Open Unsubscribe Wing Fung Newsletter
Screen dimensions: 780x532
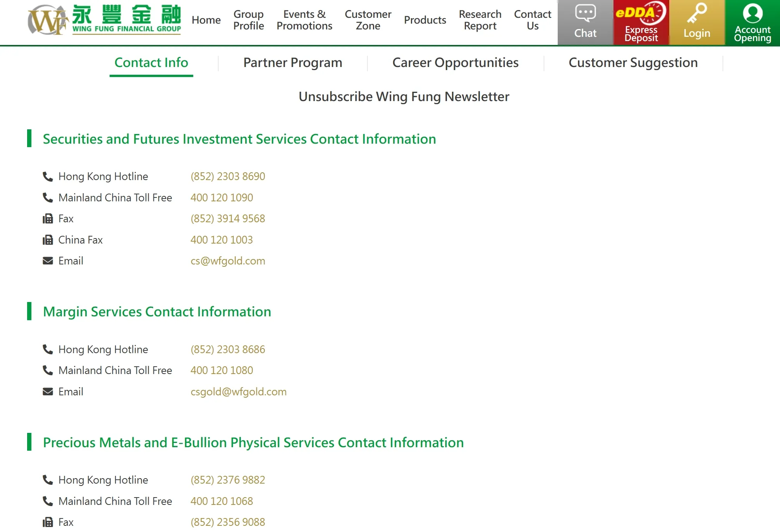[x=404, y=97]
